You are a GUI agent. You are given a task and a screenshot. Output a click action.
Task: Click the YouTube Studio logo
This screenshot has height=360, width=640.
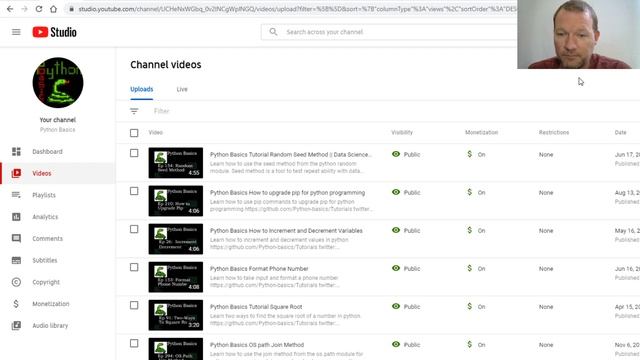pos(54,32)
